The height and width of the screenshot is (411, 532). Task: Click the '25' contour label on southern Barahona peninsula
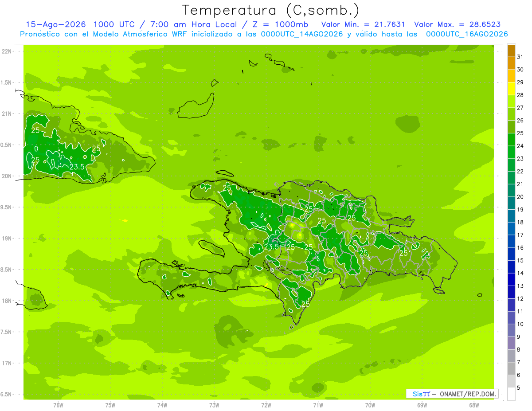pos(305,304)
